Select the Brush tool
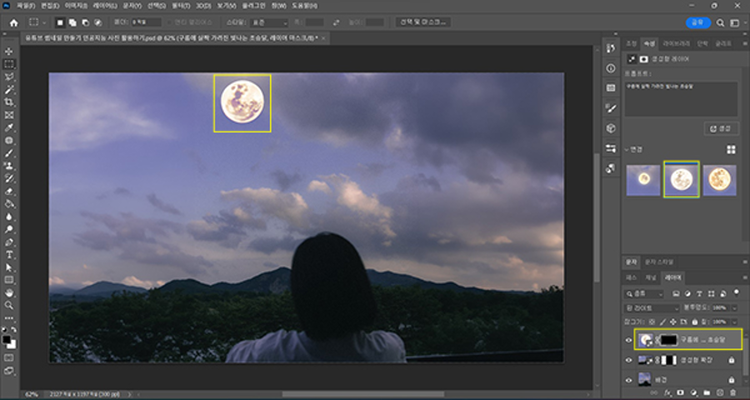 tap(9, 153)
